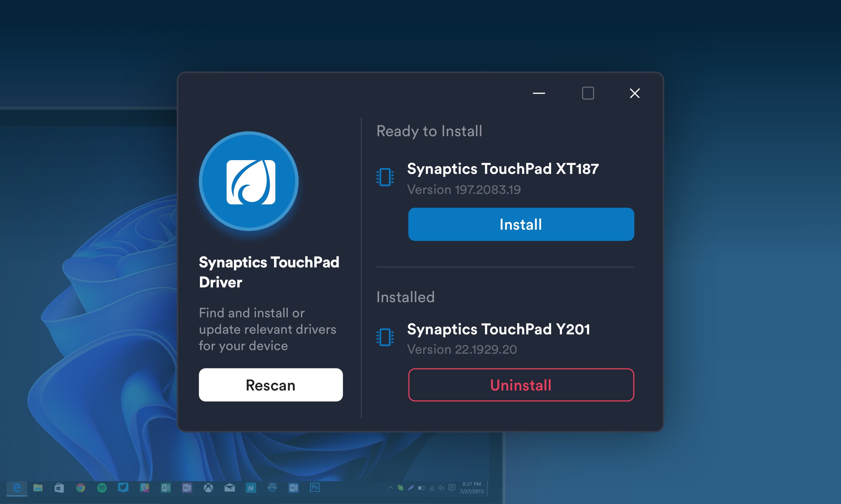Click the chip icon beside TouchPad XT187

tap(385, 177)
